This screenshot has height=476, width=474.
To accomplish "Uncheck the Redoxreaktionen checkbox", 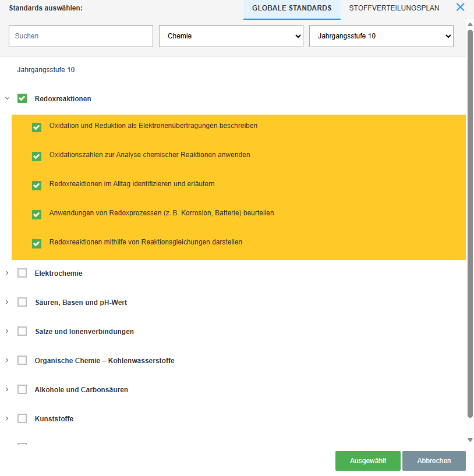I will click(22, 98).
